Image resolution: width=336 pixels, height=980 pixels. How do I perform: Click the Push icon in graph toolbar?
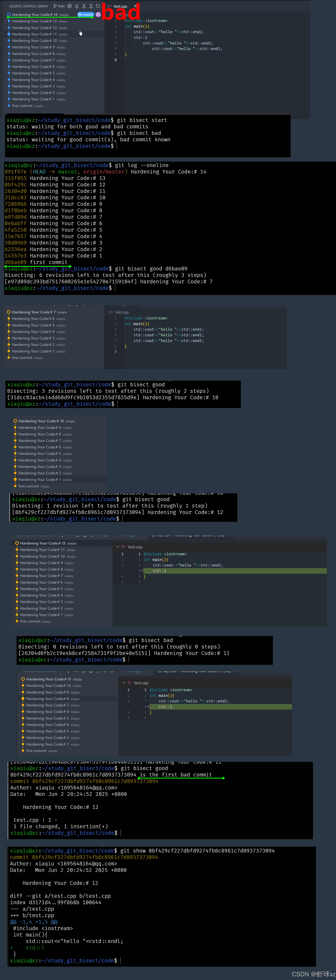[x=91, y=6]
